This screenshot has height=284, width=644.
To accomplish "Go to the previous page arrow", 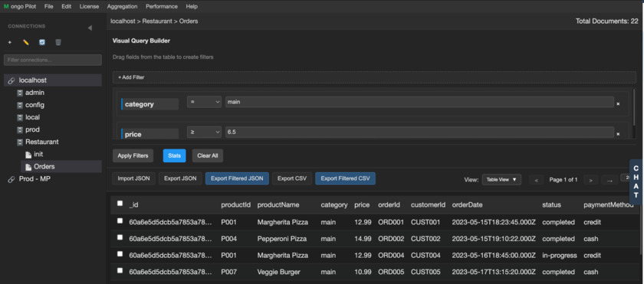I will [537, 180].
